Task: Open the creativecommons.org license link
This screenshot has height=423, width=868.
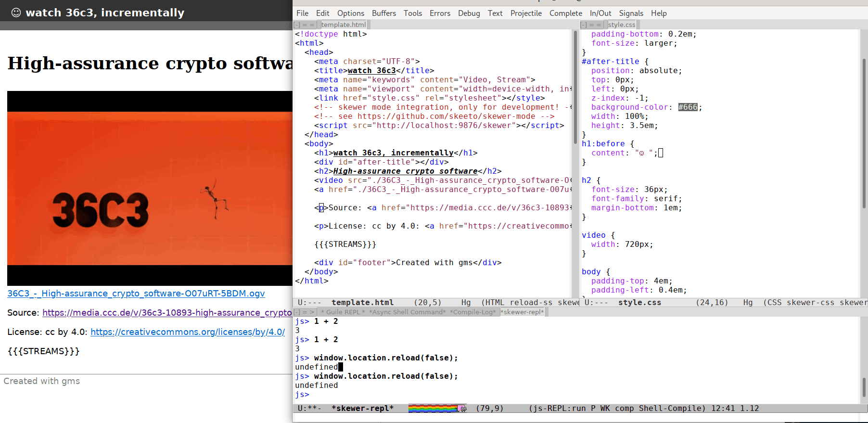Action: pos(188,332)
